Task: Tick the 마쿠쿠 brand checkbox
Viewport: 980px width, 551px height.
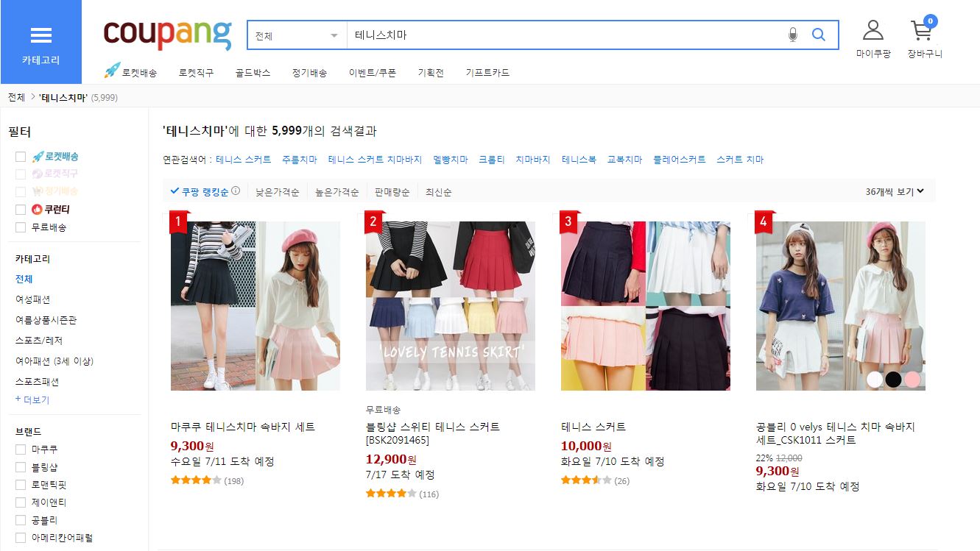Action: click(21, 449)
